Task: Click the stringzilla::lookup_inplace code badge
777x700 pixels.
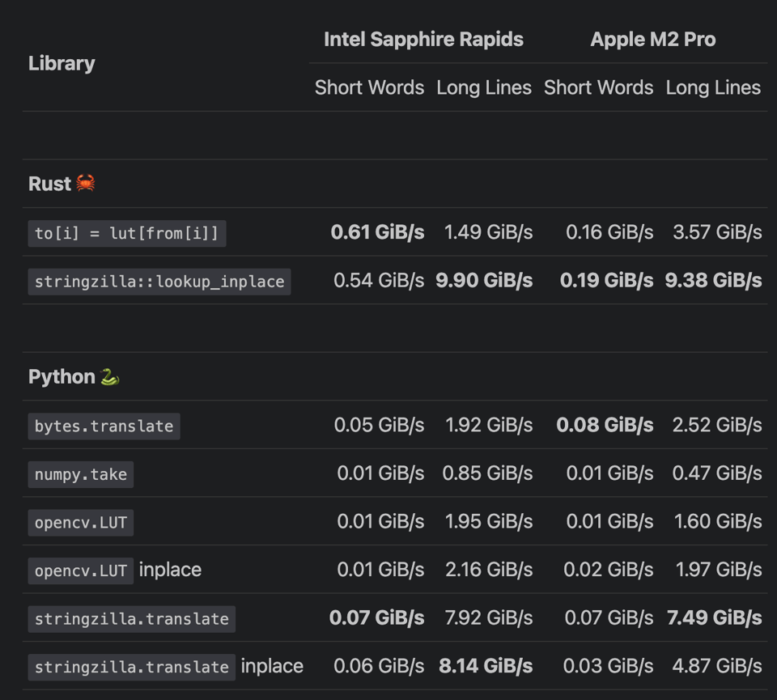Action: (x=158, y=282)
